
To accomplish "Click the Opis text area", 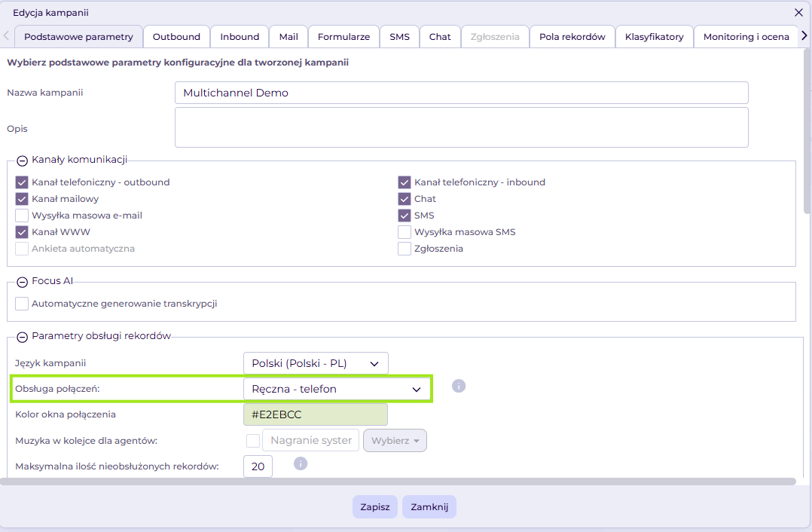I will pyautogui.click(x=462, y=127).
